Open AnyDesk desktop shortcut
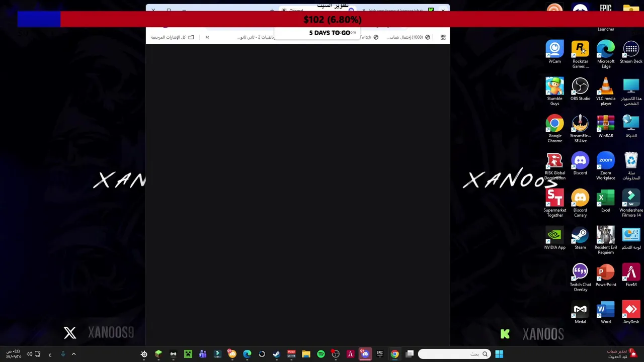The width and height of the screenshot is (644, 362). tap(631, 312)
